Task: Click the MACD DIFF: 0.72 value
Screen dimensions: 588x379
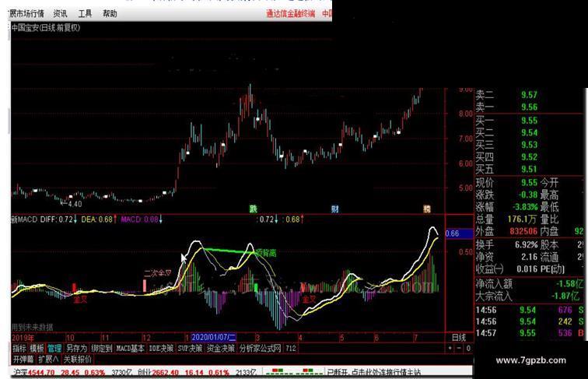Action: pos(56,219)
